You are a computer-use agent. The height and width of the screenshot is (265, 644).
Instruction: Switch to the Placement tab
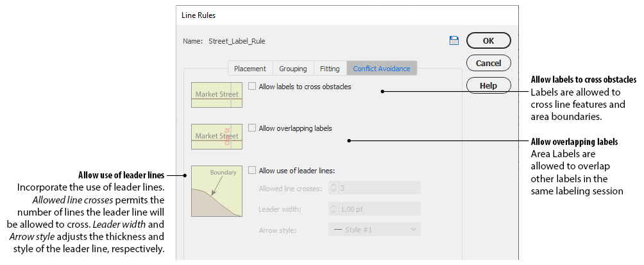tap(250, 69)
